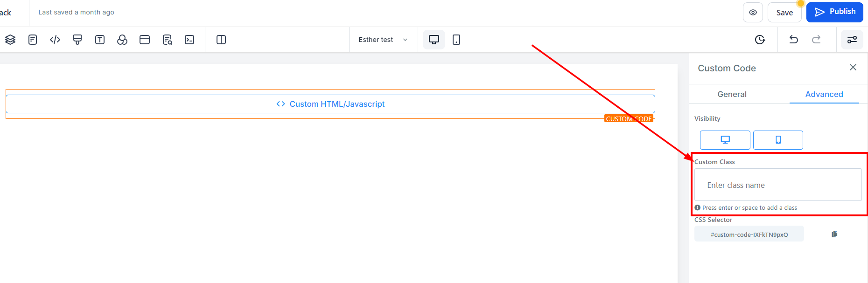The image size is (868, 283).
Task: Click the undo arrow
Action: pyautogui.click(x=793, y=40)
